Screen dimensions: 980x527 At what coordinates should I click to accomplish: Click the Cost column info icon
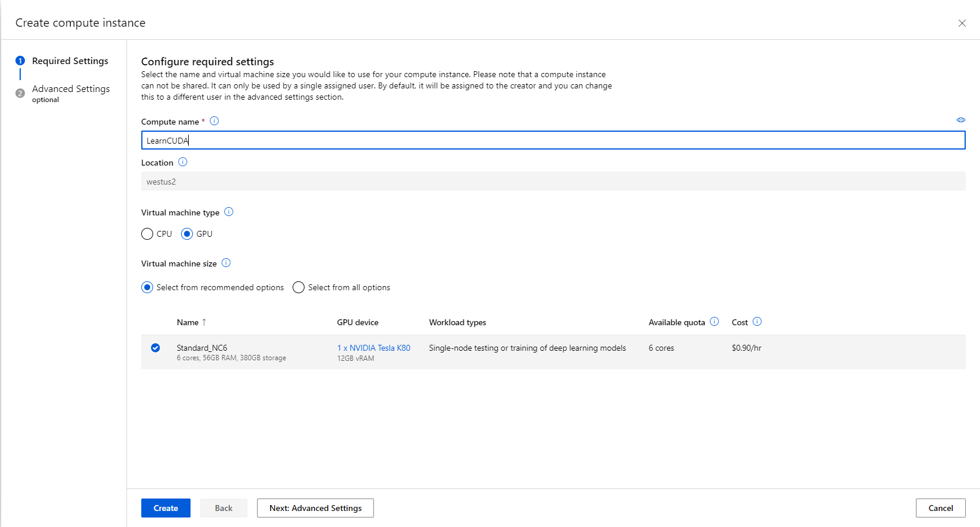[x=757, y=322]
